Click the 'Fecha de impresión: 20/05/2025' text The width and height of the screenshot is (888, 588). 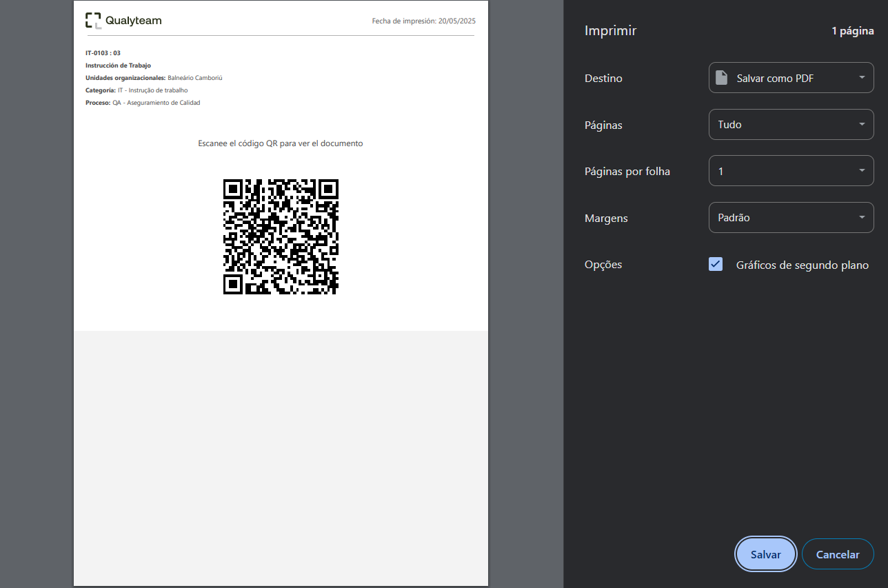coord(423,21)
